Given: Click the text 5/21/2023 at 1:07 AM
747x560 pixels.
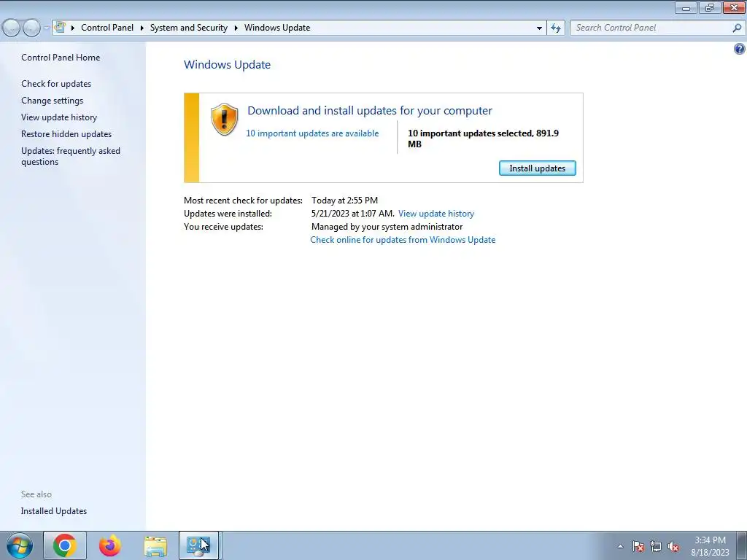Looking at the screenshot, I should tap(352, 214).
